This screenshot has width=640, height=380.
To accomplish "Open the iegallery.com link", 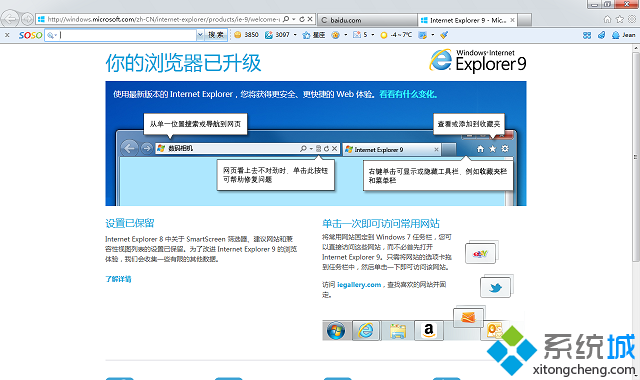I will coord(359,285).
